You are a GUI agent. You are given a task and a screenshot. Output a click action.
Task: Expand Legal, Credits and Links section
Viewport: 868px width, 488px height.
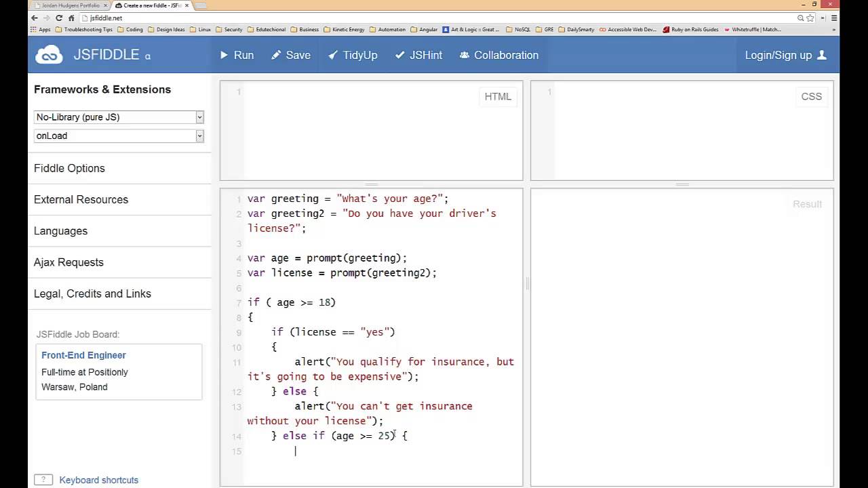click(92, 293)
